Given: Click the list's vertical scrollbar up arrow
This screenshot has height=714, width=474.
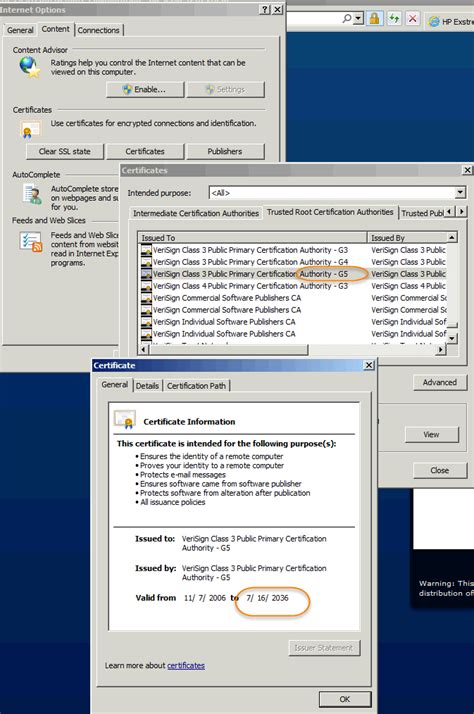Looking at the screenshot, I should click(452, 237).
